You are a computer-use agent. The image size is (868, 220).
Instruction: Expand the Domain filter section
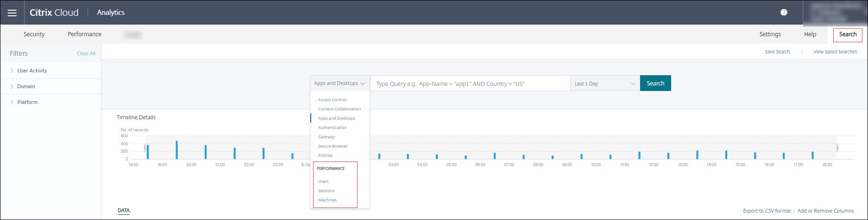click(x=26, y=86)
